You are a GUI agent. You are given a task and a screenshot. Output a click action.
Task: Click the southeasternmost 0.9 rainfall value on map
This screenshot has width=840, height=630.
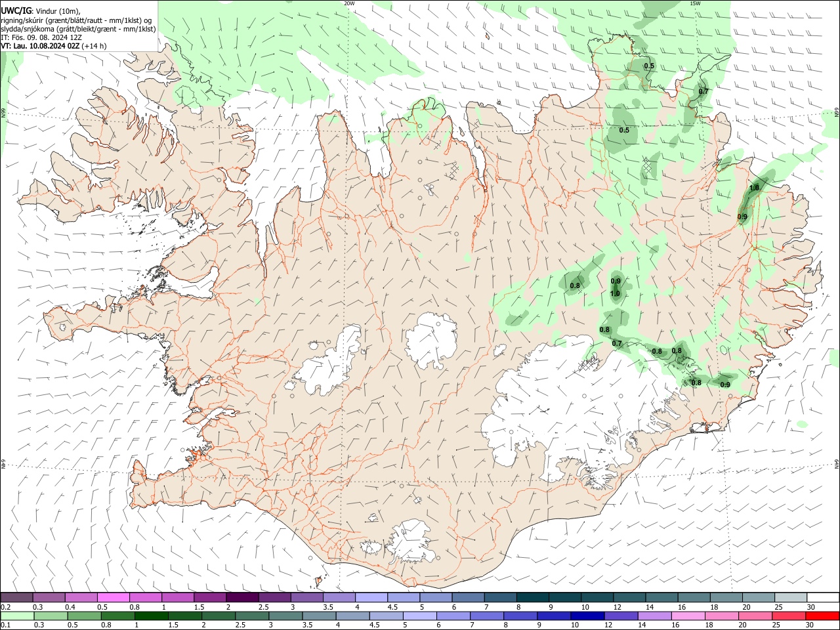click(725, 385)
